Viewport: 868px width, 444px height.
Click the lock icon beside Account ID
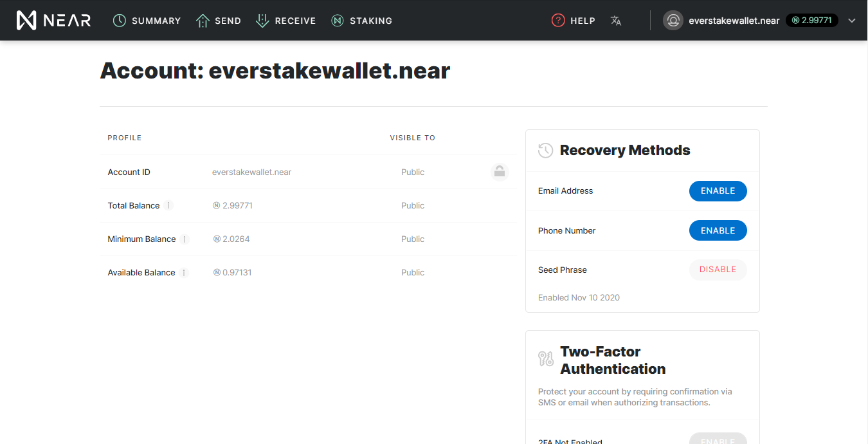pos(500,172)
